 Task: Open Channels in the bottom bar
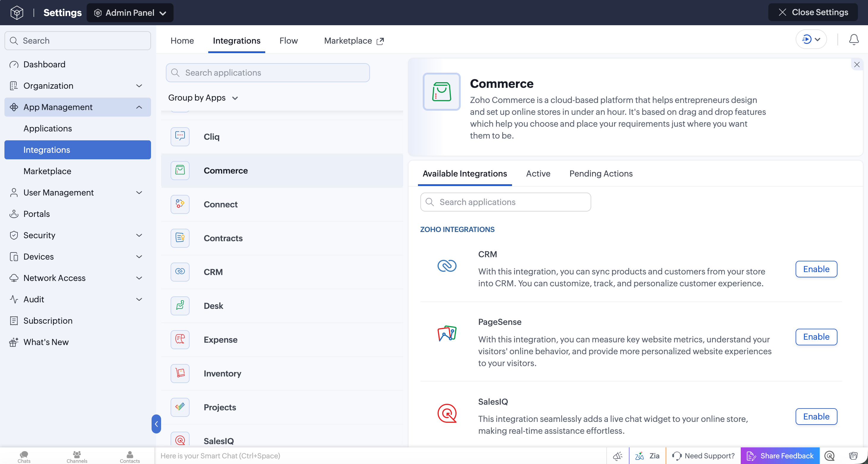coord(77,457)
